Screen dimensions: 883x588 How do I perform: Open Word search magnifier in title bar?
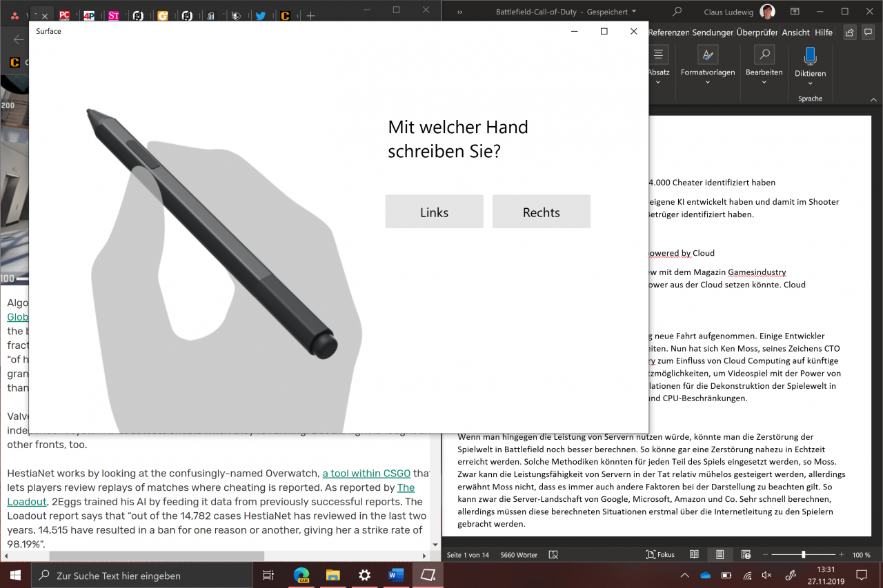click(x=677, y=12)
